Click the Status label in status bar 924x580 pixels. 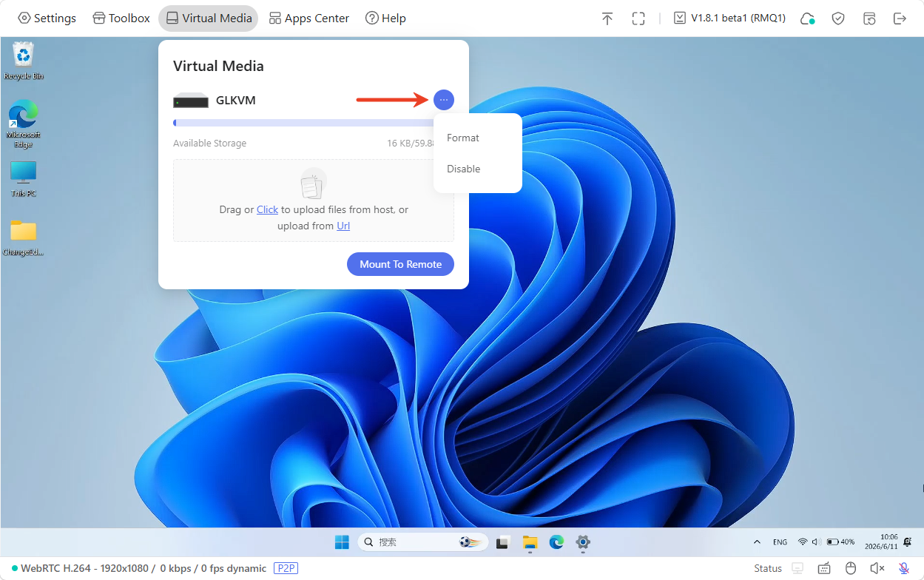768,568
